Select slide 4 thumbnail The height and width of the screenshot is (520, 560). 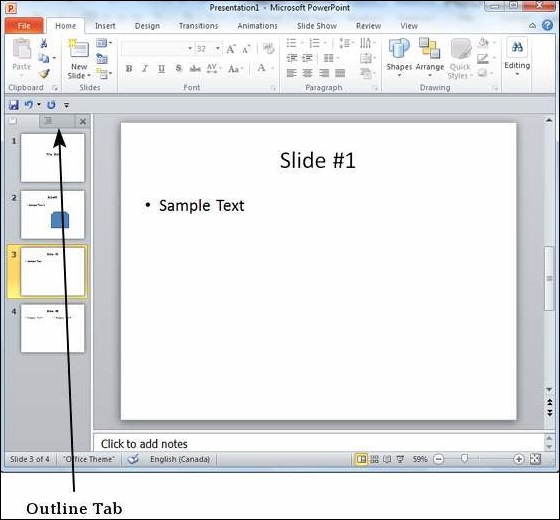(x=52, y=328)
